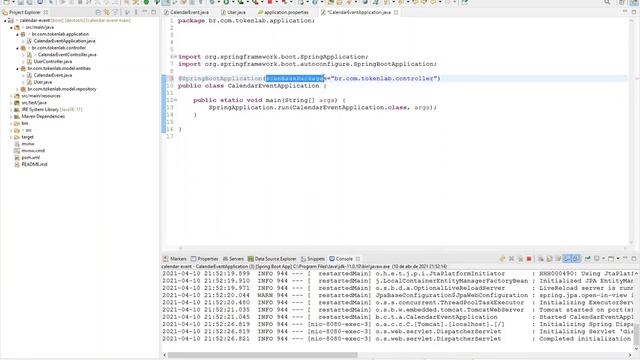This screenshot has height=360, width=640.
Task: Maximize the Project Explorer panel
Action: pos(153,12)
